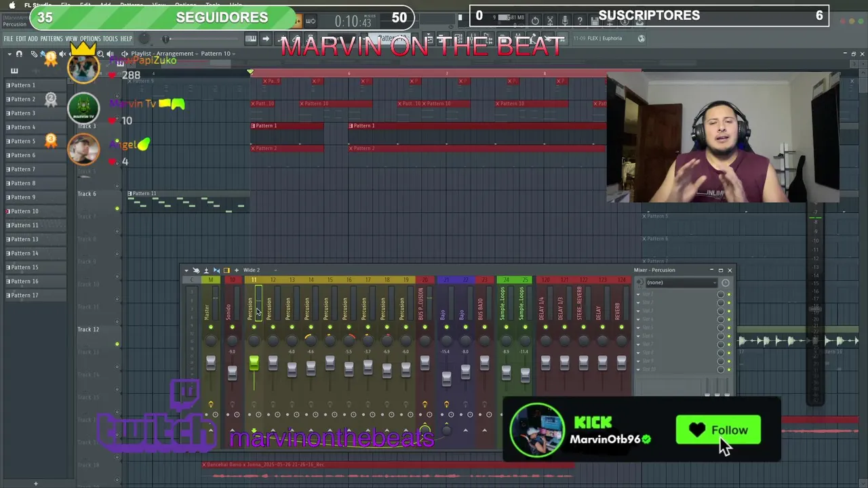Click plus icon in mixer header
This screenshot has height=488, width=868.
tap(236, 270)
